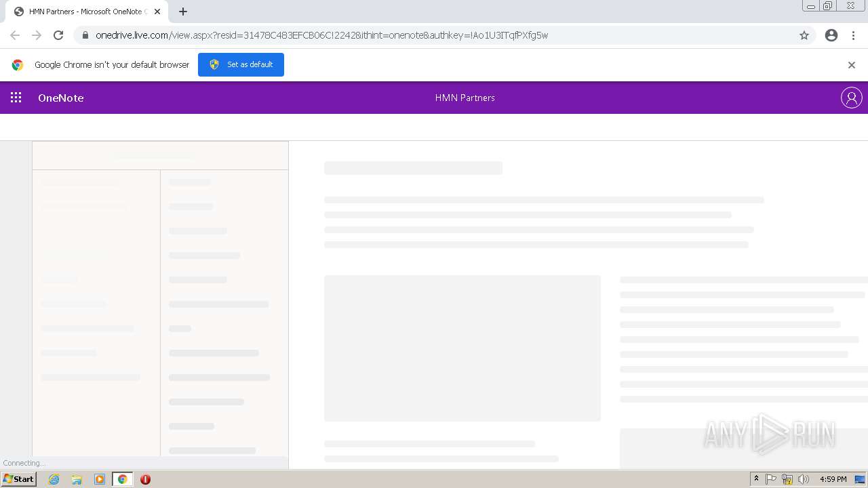Click the Show desktop tray button
Viewport: 868px width, 488px height.
pyautogui.click(x=860, y=479)
